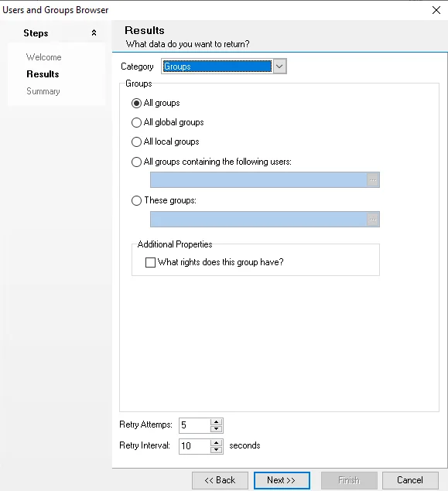Click the 'What data do you want to return?' text

coord(188,44)
